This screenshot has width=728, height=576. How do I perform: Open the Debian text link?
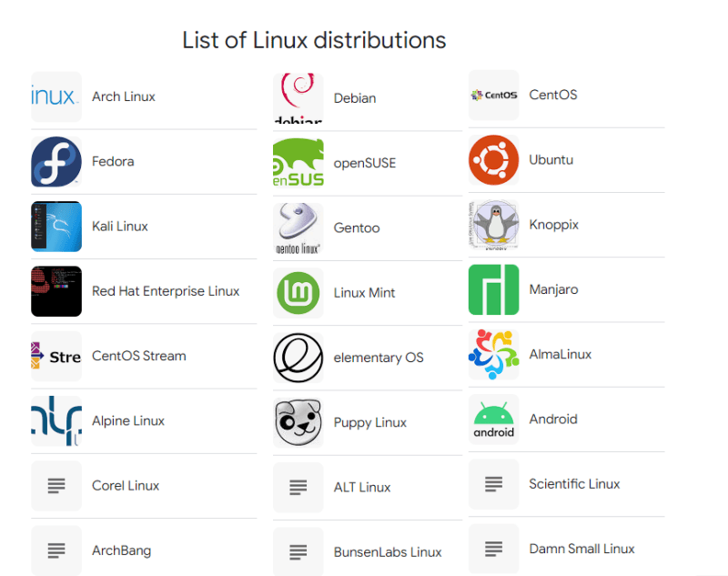(x=355, y=98)
